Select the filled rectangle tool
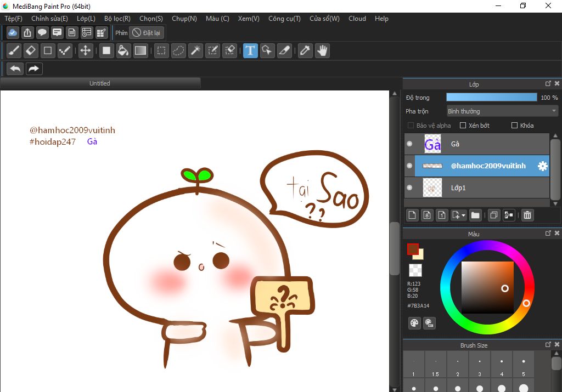This screenshot has height=392, width=562. coord(106,50)
